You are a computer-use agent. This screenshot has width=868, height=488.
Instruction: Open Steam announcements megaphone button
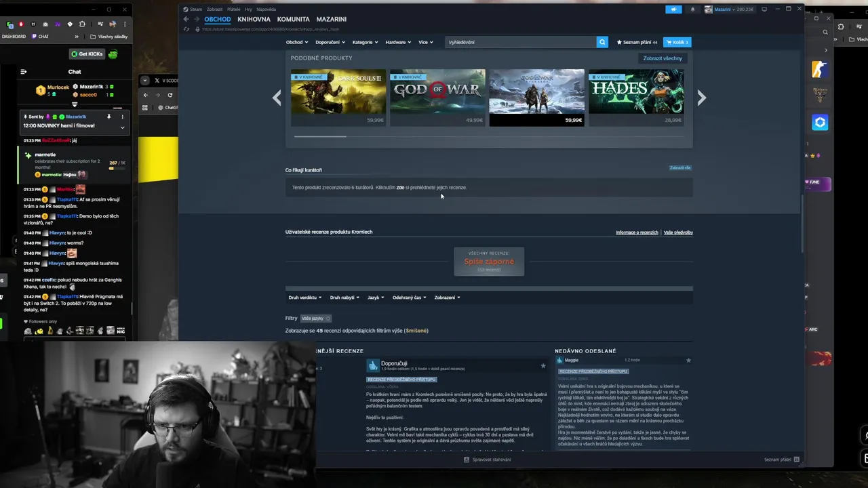click(673, 9)
